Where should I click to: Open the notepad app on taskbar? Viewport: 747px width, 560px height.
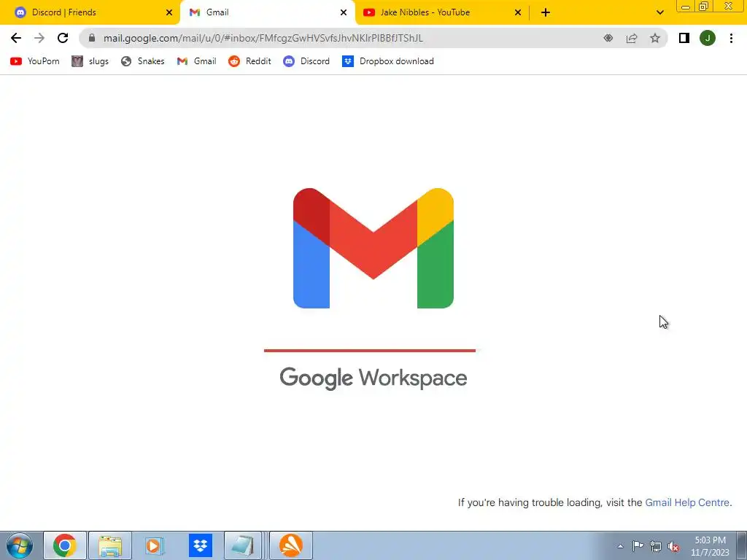pos(242,545)
